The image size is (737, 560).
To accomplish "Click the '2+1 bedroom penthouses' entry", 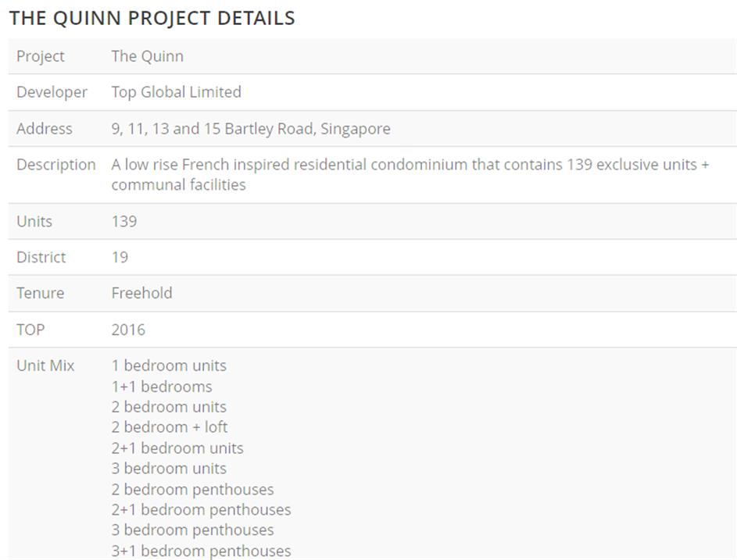I will [x=201, y=510].
